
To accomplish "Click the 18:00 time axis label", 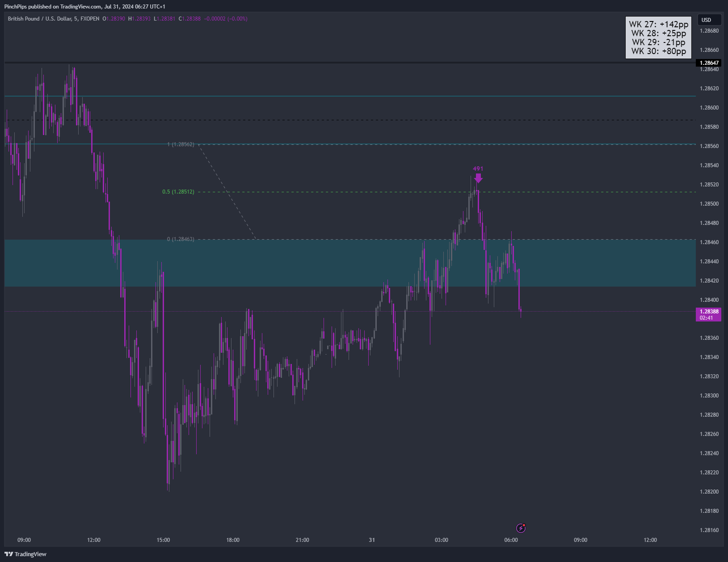I will (x=233, y=540).
